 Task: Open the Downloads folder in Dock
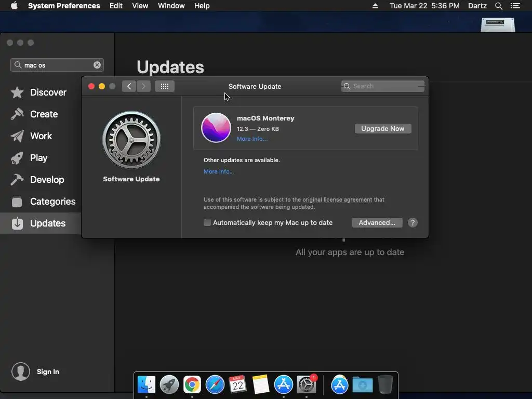pos(362,385)
